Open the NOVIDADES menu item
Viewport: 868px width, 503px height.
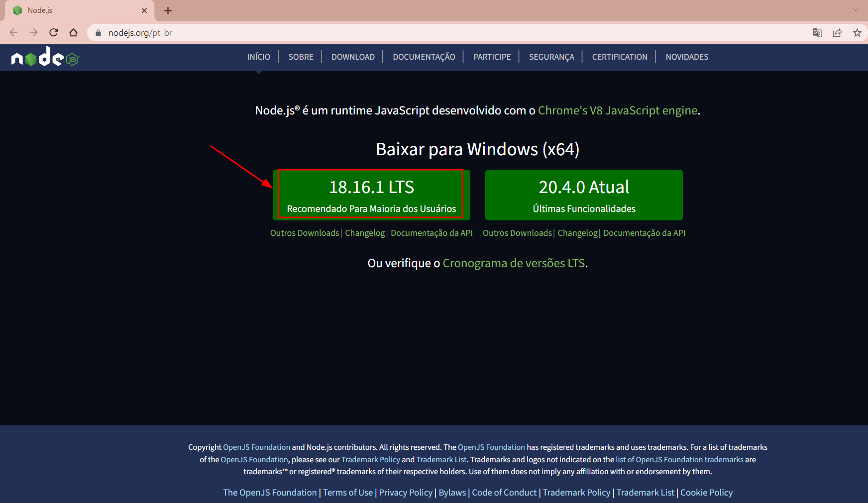tap(687, 57)
